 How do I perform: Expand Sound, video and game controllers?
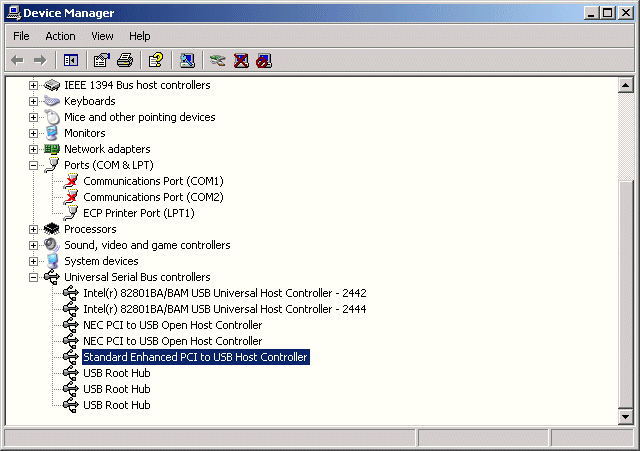tap(33, 245)
